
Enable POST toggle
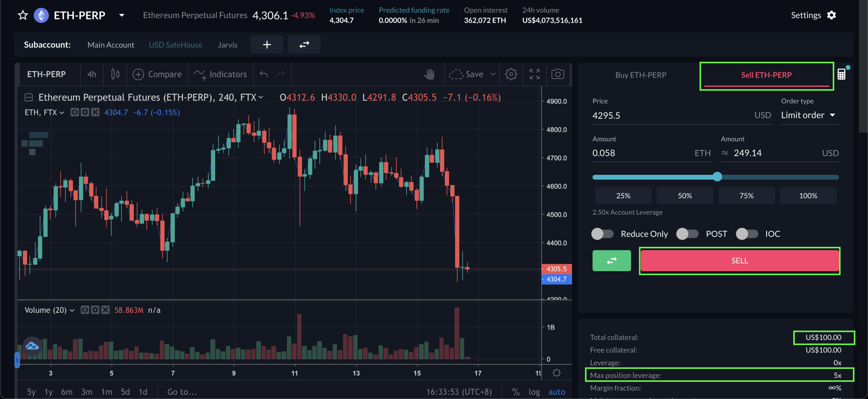pyautogui.click(x=687, y=234)
